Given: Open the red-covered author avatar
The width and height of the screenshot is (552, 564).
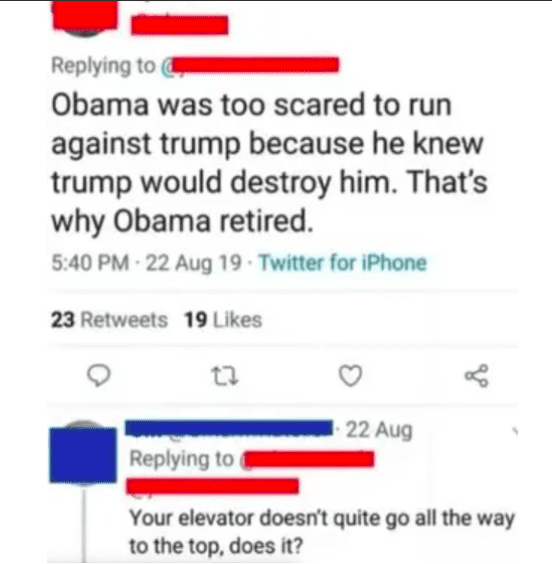Looking at the screenshot, I should 85,15.
